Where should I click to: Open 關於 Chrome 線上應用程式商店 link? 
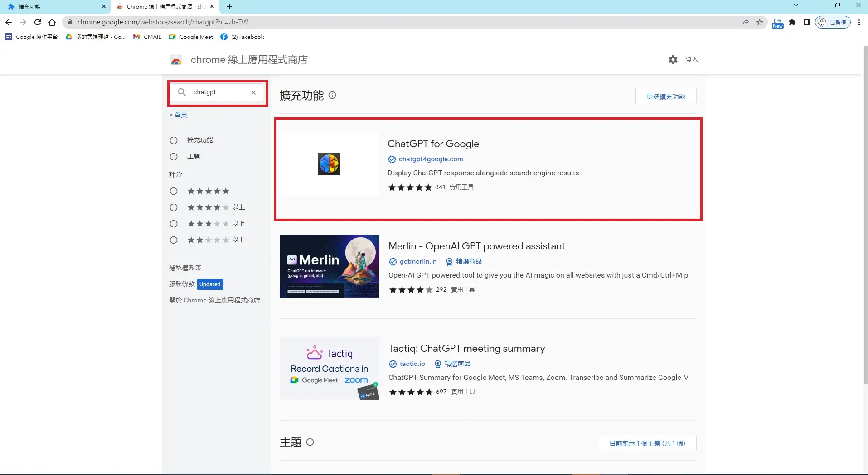click(214, 301)
